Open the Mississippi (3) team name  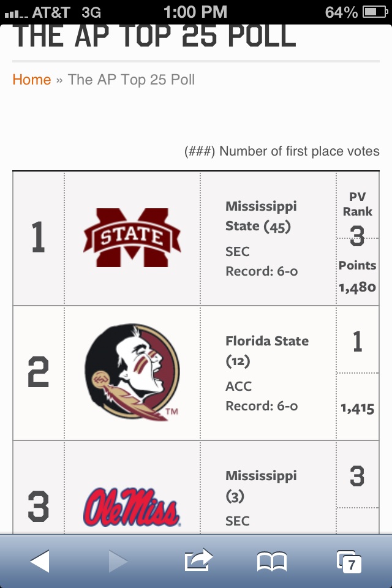click(x=261, y=485)
